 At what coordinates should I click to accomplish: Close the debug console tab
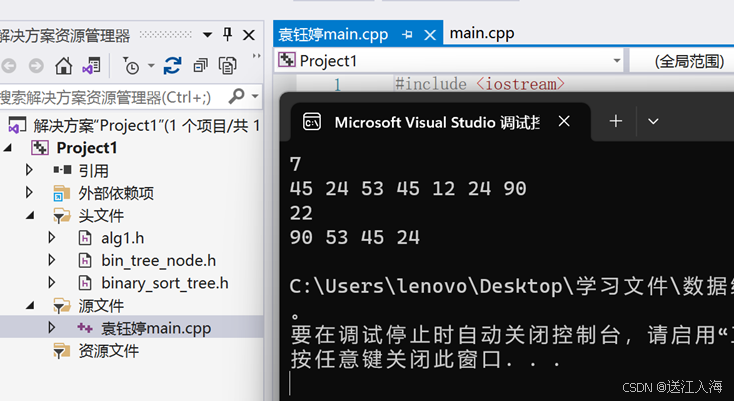[564, 121]
